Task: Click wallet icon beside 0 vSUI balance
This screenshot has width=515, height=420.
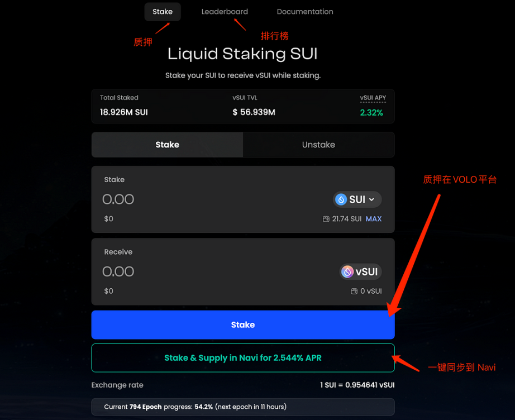Action: tap(354, 292)
